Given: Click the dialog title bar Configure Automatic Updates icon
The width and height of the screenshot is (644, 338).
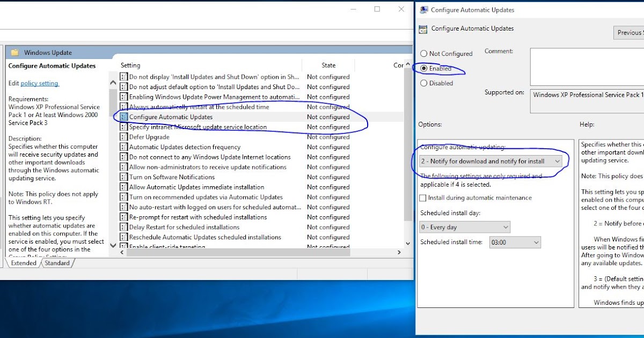Looking at the screenshot, I should click(423, 10).
